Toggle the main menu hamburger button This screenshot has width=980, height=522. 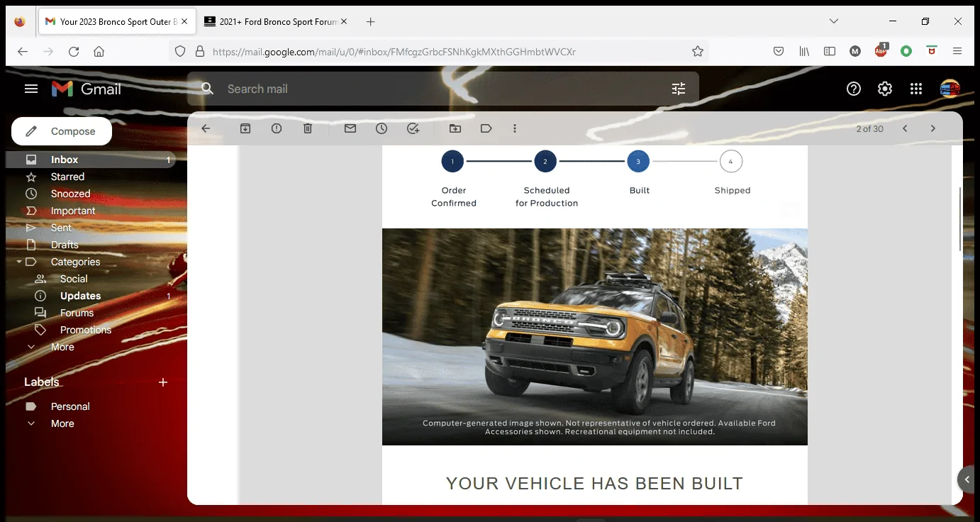(31, 89)
